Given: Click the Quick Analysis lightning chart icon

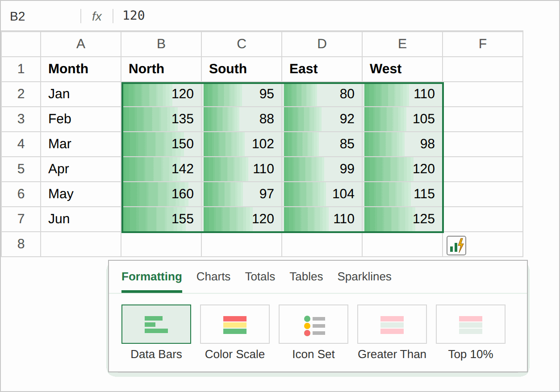Looking at the screenshot, I should click(456, 246).
